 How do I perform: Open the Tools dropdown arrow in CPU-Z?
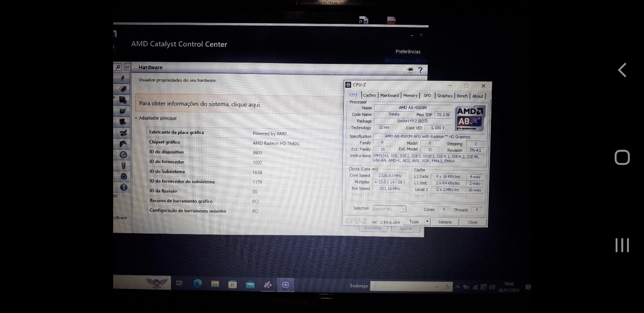pyautogui.click(x=427, y=222)
